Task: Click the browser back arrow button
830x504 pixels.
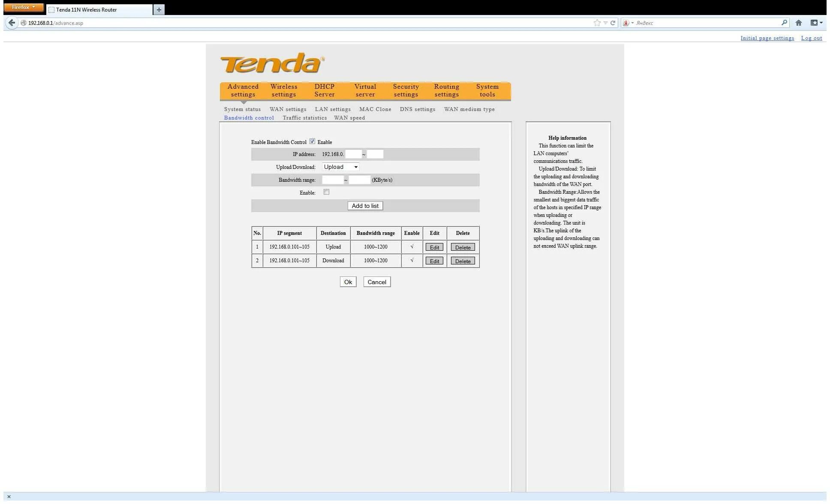Action: point(12,23)
